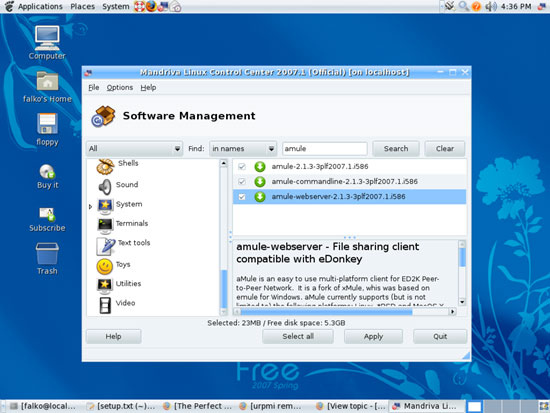Click green install arrow for amule-webserver
This screenshot has width=550, height=413.
click(260, 196)
